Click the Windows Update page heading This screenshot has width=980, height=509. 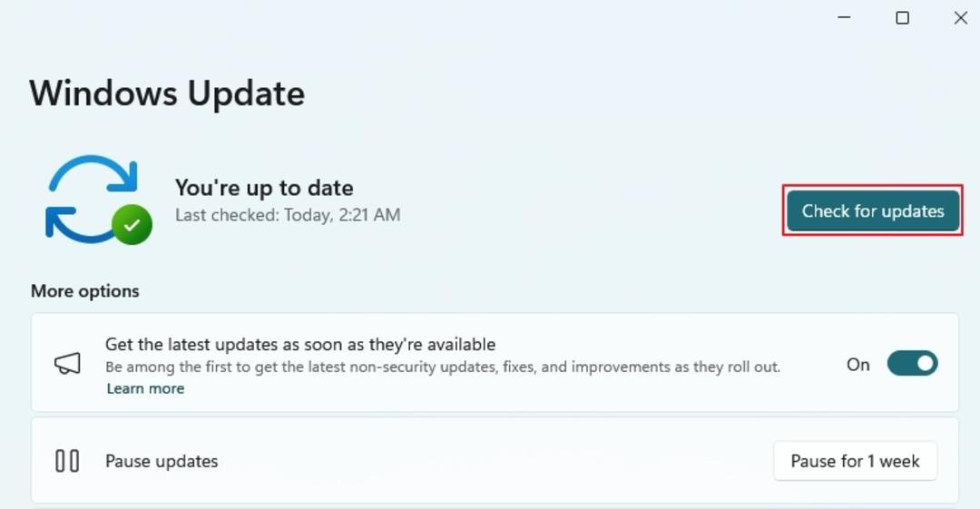coord(167,93)
